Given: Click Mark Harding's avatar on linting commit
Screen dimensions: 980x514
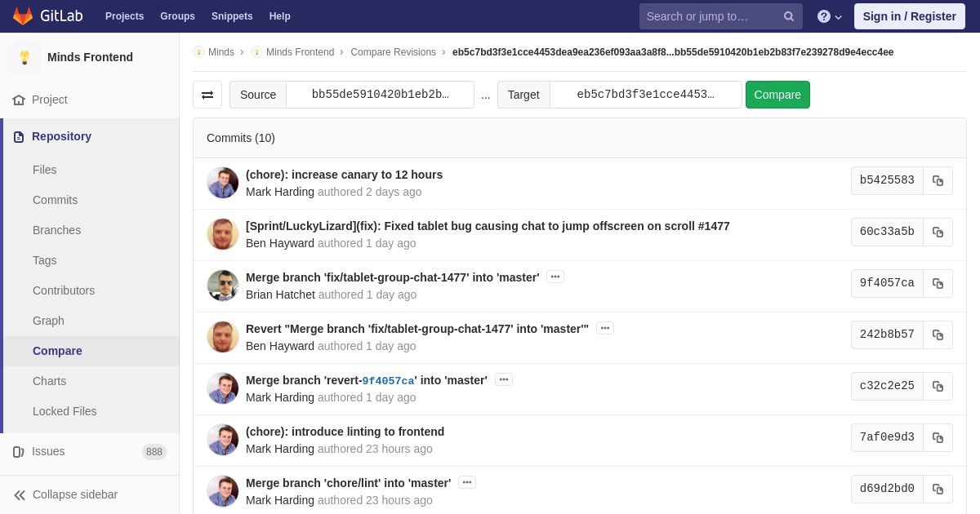Looking at the screenshot, I should [x=223, y=440].
